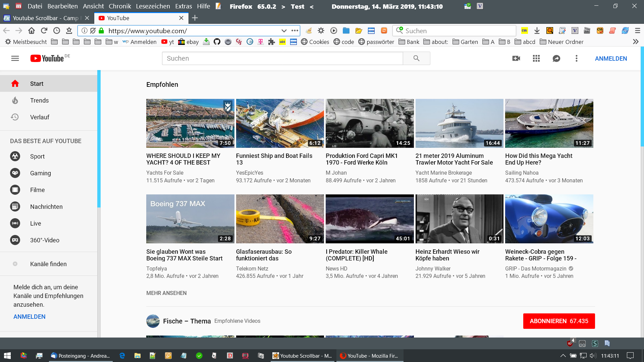Click ANMELDEN in the top right
The width and height of the screenshot is (644, 362).
[611, 58]
